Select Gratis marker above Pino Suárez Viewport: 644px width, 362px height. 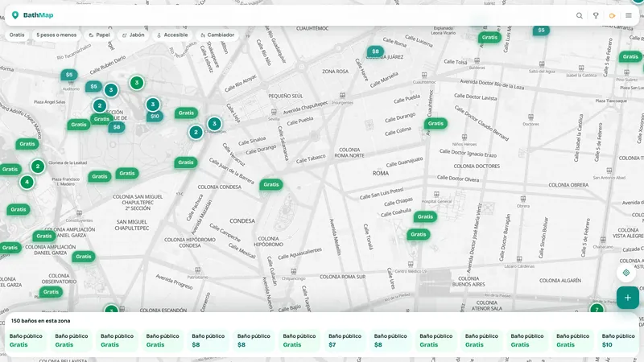[630, 56]
